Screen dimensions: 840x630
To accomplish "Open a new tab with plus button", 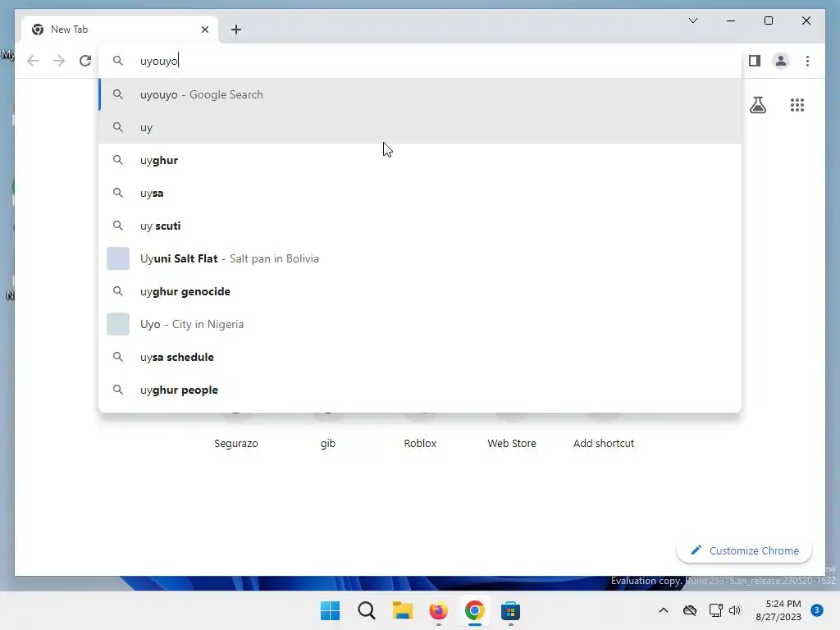I will click(236, 30).
